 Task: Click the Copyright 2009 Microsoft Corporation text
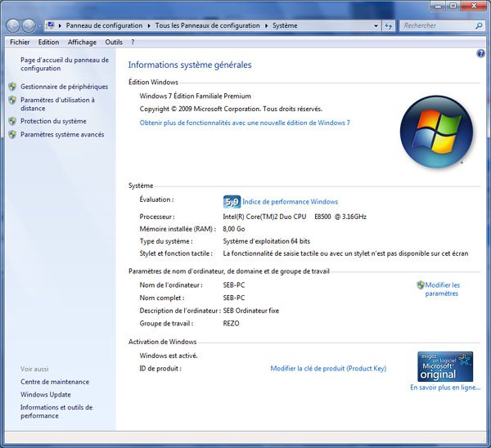click(231, 109)
